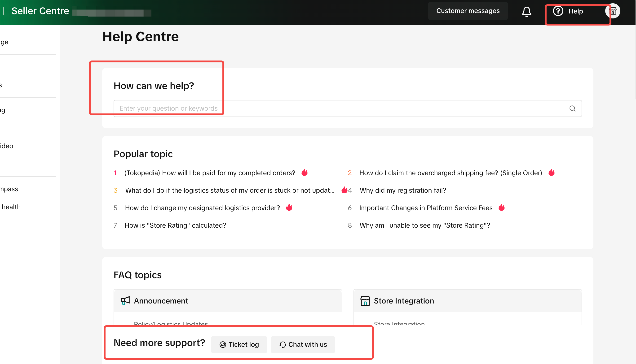
Task: Open topic about Tokopedia completed orders payment
Action: pyautogui.click(x=210, y=173)
